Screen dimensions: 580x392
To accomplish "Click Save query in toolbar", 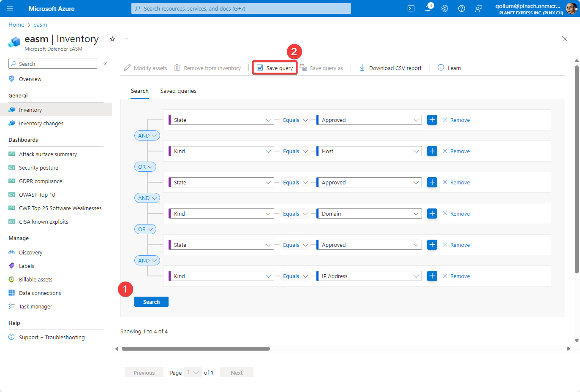I will coord(275,68).
